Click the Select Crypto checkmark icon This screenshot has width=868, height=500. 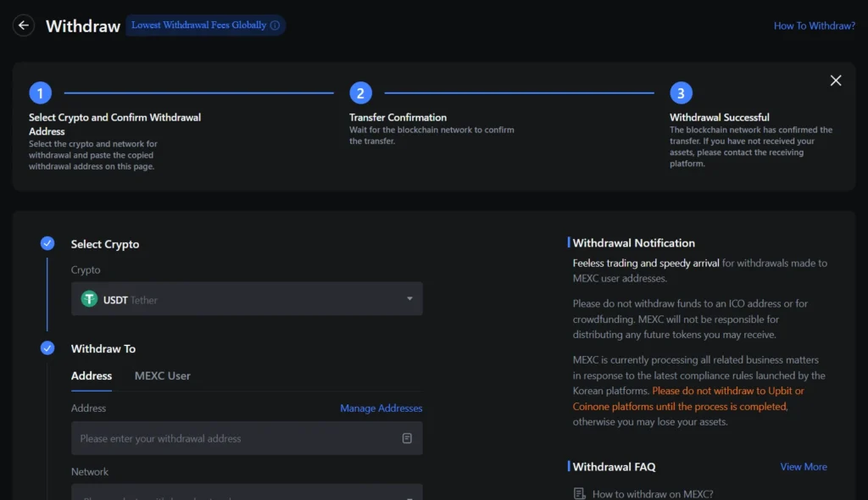tap(47, 243)
